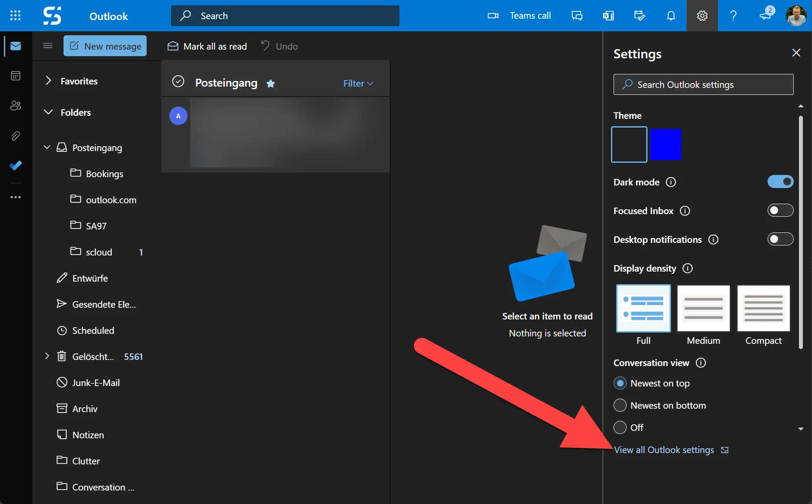The image size is (812, 504).
Task: Open the OneNote feed icon
Action: point(608,16)
